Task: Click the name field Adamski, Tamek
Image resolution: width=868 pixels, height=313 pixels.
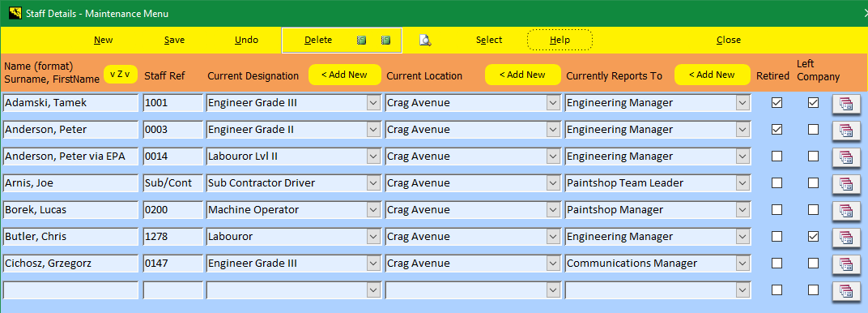Action: (70, 102)
